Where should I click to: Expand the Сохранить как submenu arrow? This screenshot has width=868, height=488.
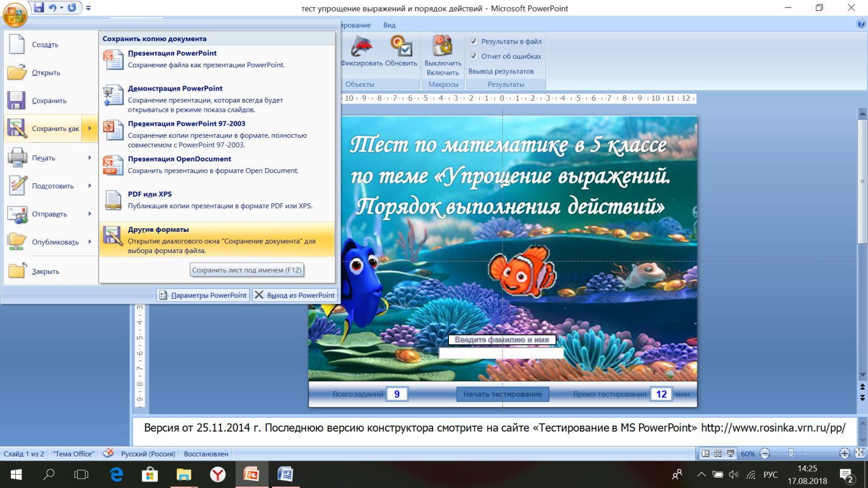90,129
